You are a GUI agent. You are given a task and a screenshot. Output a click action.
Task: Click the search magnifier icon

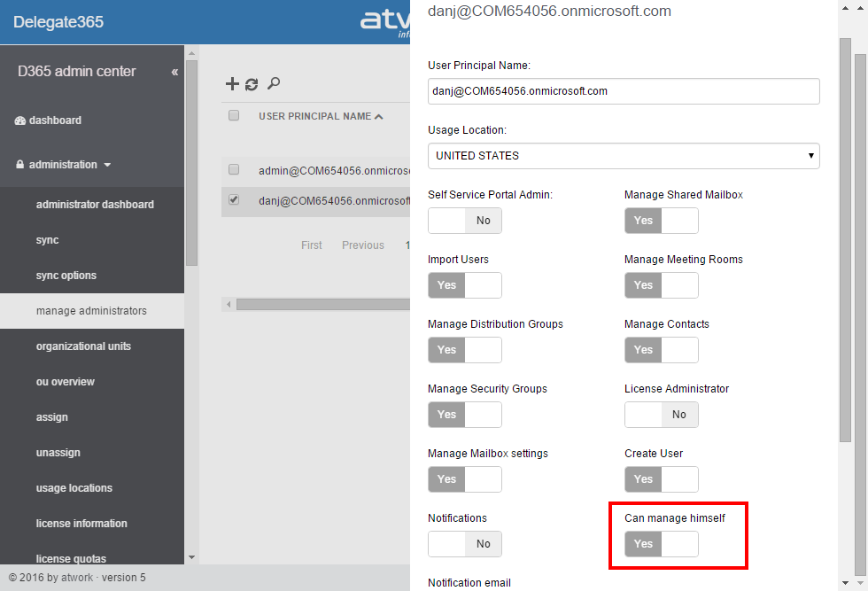coord(274,83)
